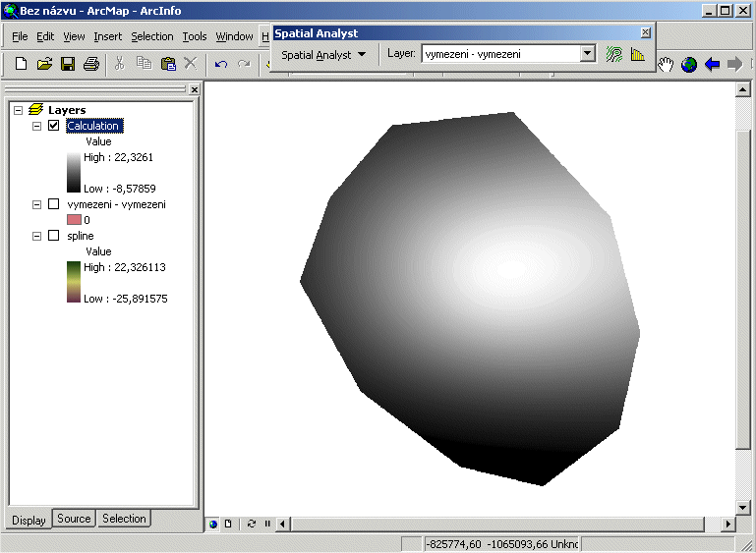Create a new map document
This screenshot has height=553, width=756.
(x=21, y=64)
